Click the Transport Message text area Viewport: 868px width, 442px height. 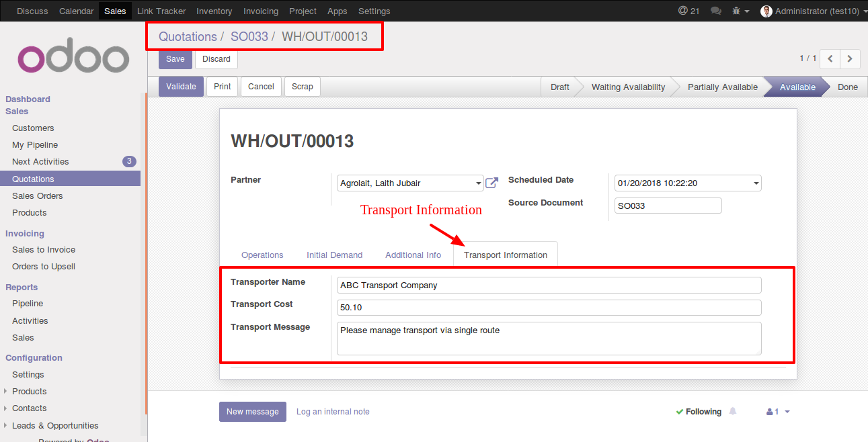549,338
